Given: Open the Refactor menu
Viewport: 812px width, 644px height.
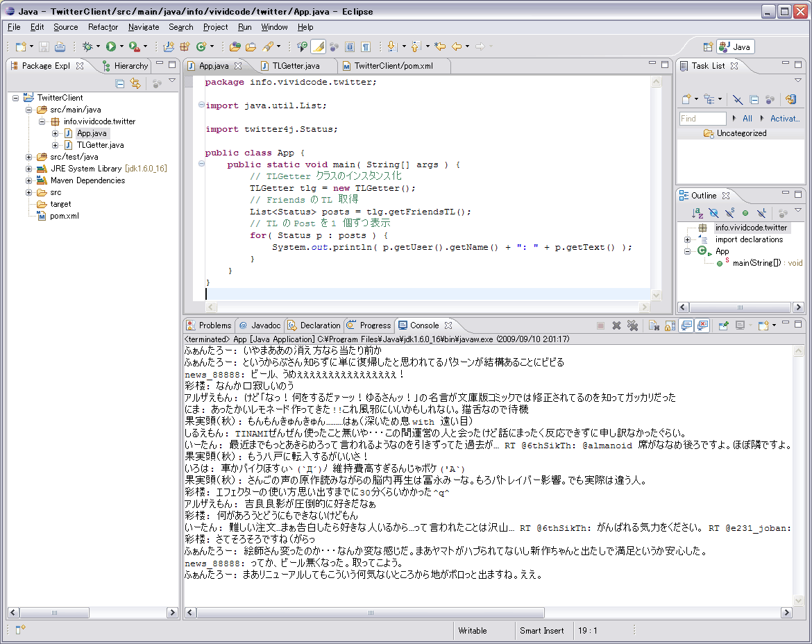Looking at the screenshot, I should tap(103, 27).
